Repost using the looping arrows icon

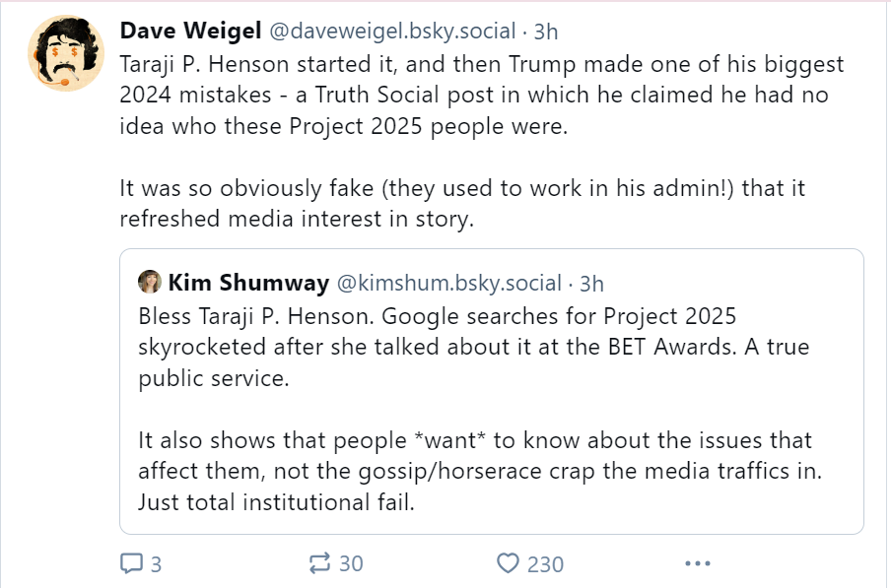pyautogui.click(x=319, y=563)
